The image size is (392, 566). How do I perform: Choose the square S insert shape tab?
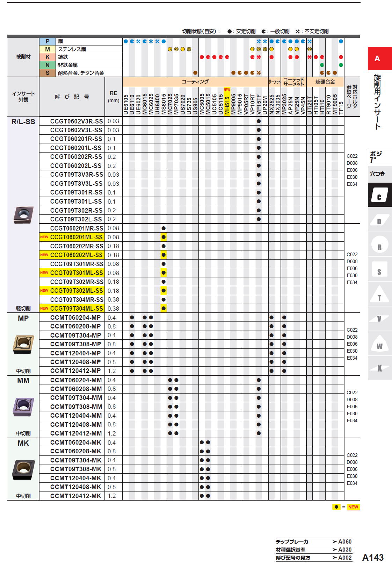point(379,270)
